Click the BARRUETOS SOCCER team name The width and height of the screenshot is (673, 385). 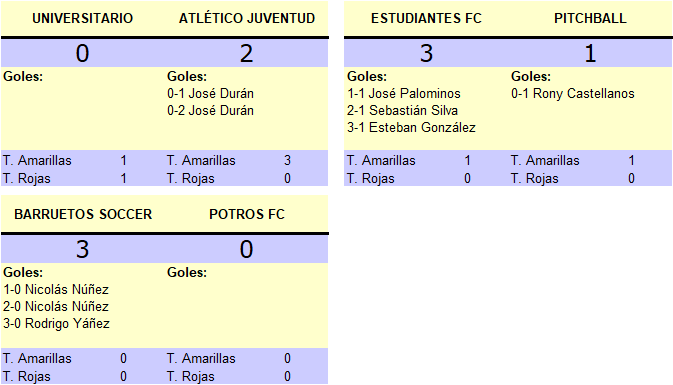(x=83, y=214)
